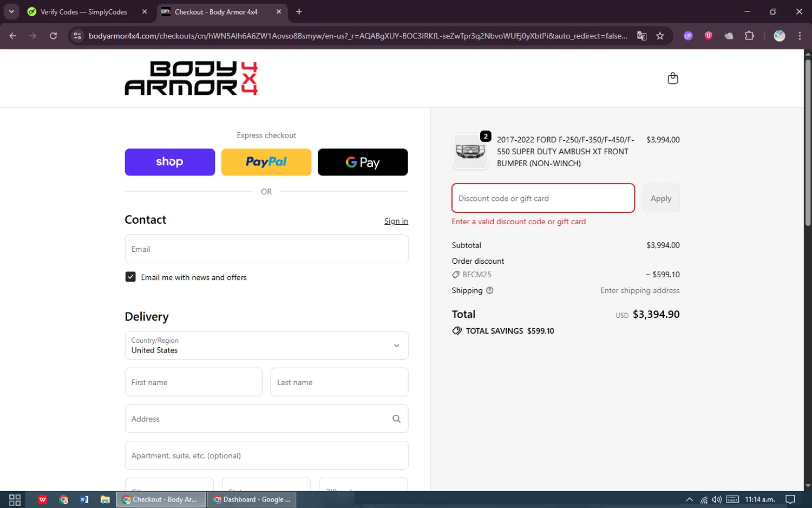Screen dimensions: 812x508
Task: Choose Google Pay express checkout
Action: coord(363,162)
